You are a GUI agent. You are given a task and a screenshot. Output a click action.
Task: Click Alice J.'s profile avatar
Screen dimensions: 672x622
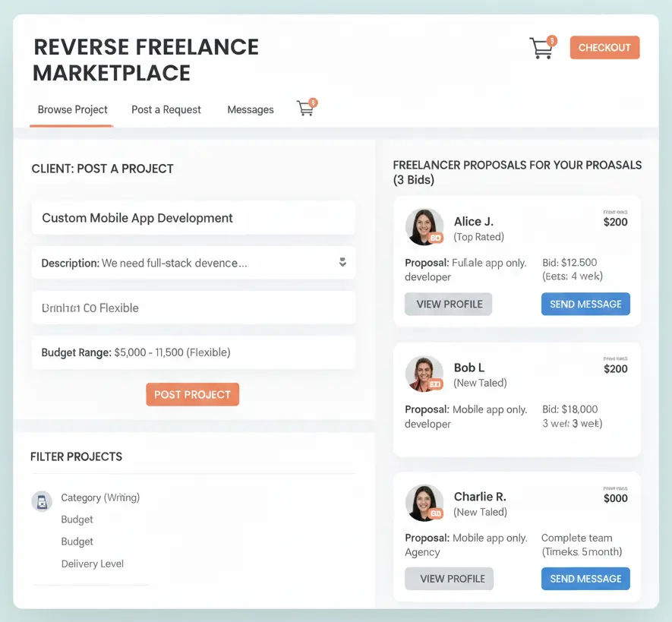click(424, 226)
